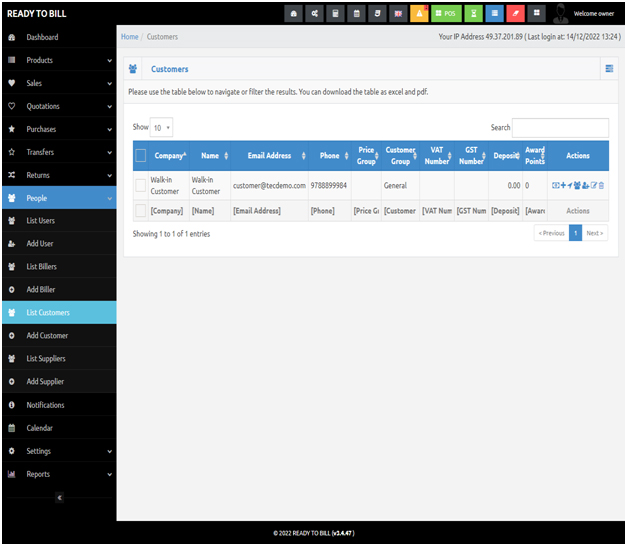This screenshot has height=546, width=627.
Task: Open Add User in sidebar
Action: tap(59, 244)
